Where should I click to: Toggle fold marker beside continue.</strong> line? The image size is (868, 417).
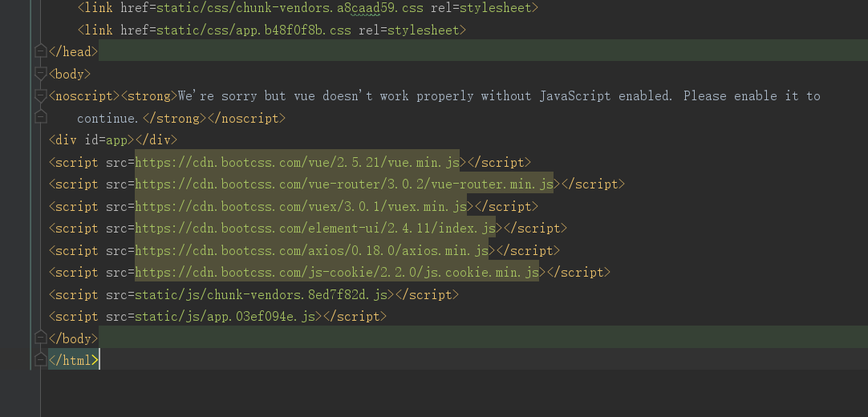coord(40,117)
